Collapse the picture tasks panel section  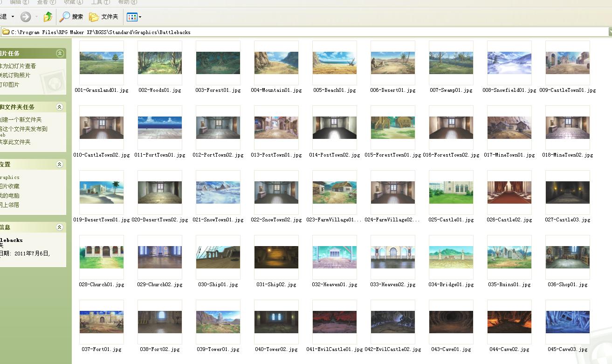point(60,54)
